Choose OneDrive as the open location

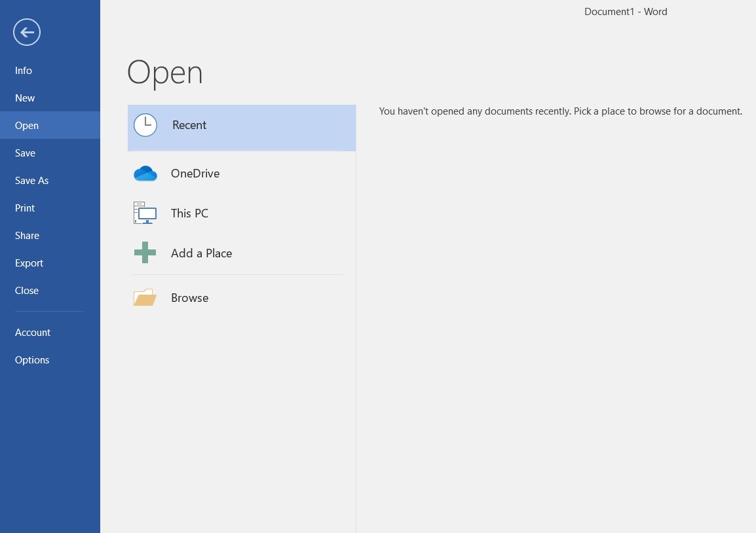195,173
